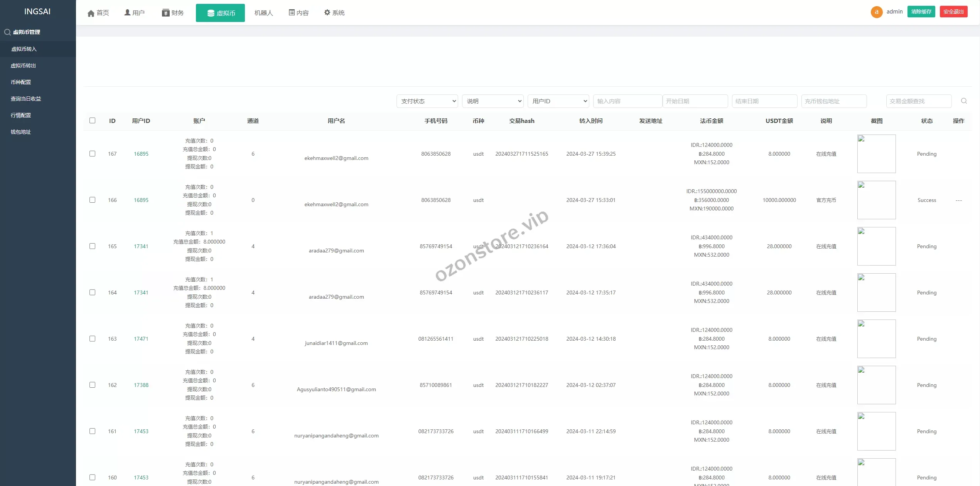
Task: Click the user silhouette icon in the top navigation
Action: [x=127, y=13]
